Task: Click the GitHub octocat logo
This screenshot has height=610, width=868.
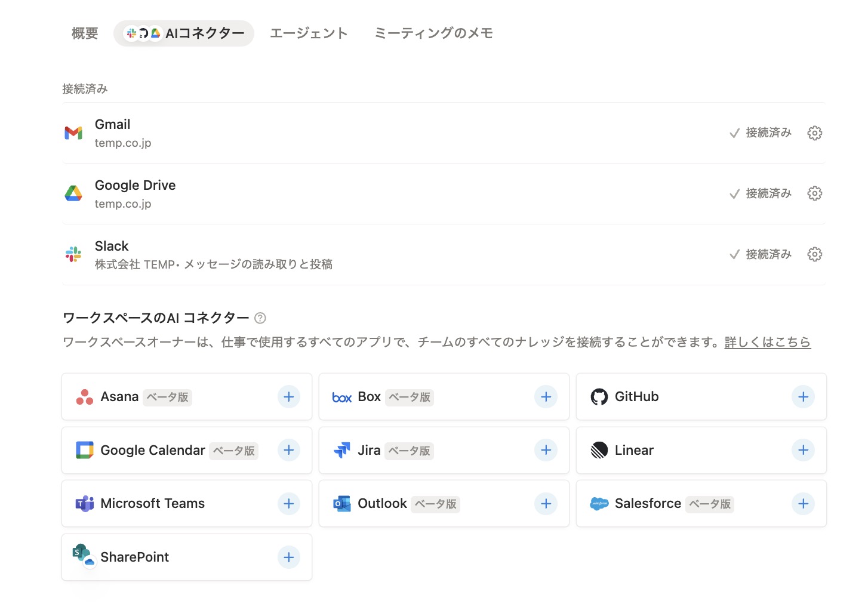Action: click(599, 397)
